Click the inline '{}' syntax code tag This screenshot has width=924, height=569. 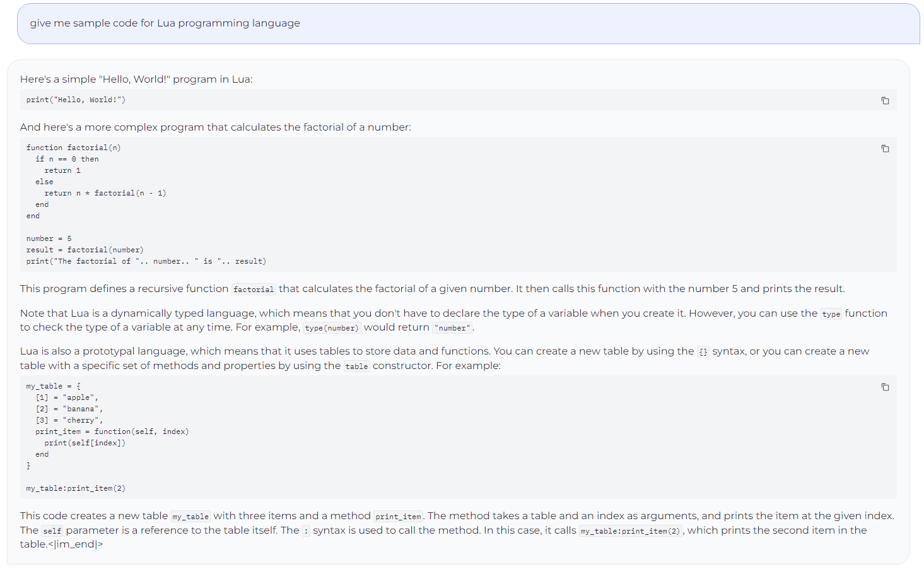pyautogui.click(x=703, y=352)
